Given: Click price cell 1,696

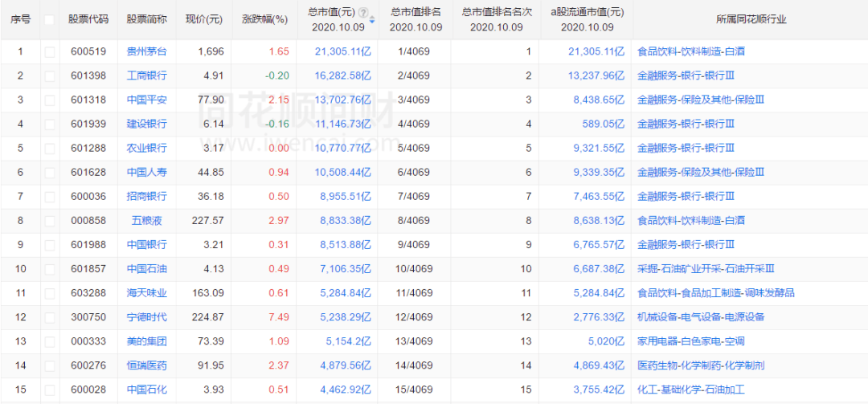Looking at the screenshot, I should 211,52.
